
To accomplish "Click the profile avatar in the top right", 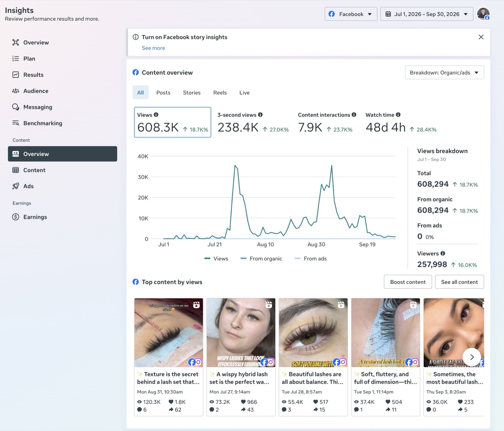I will tap(483, 14).
